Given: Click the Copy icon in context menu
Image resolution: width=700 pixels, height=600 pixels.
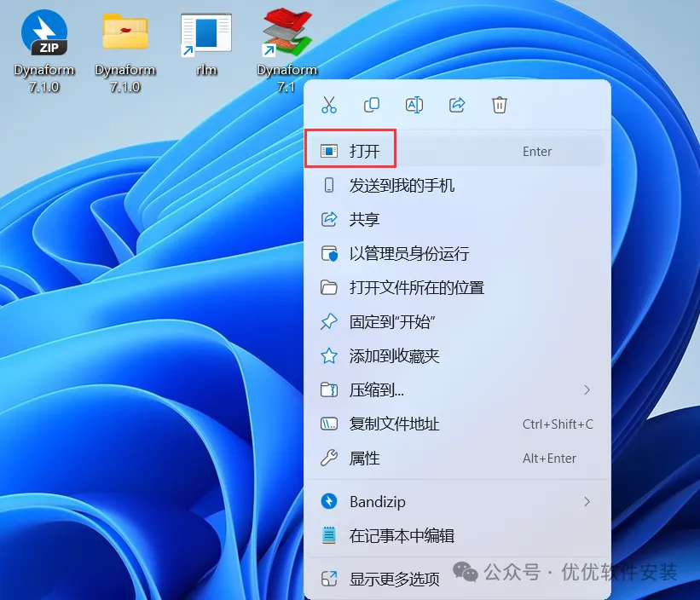Looking at the screenshot, I should [372, 106].
